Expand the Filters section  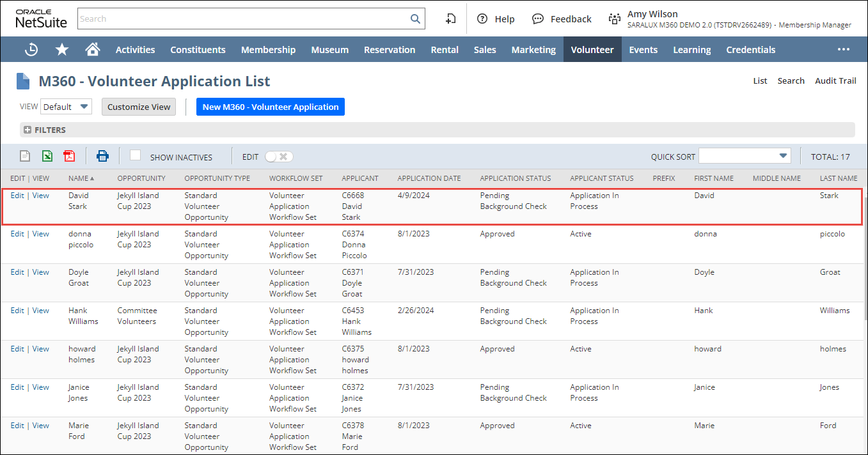(x=28, y=130)
